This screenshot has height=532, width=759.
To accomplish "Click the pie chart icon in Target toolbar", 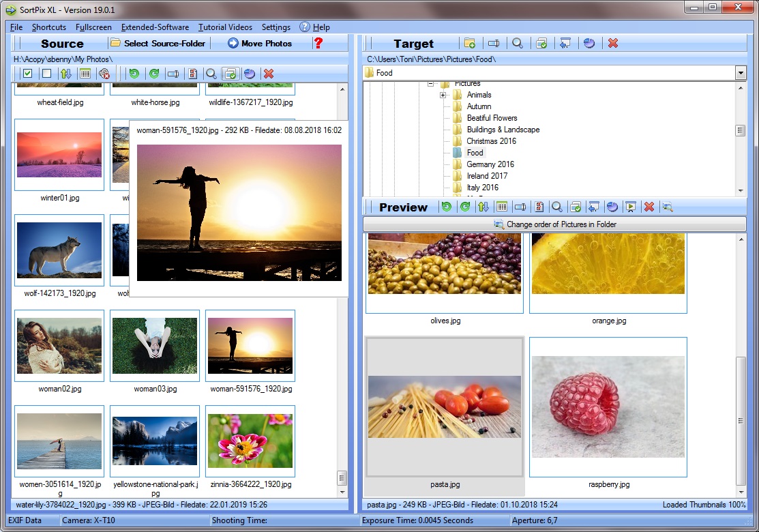I will (x=589, y=43).
